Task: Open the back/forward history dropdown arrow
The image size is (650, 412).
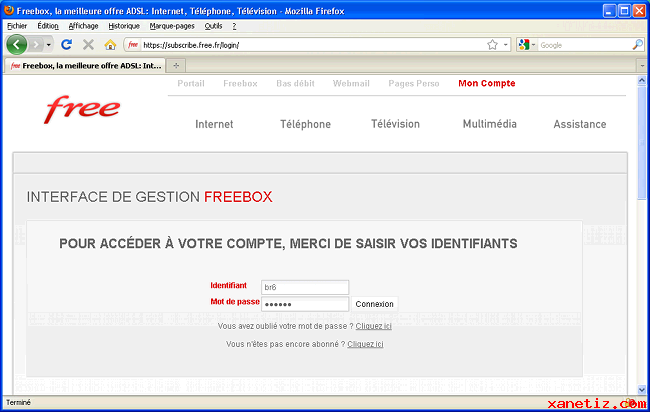Action: (49, 45)
